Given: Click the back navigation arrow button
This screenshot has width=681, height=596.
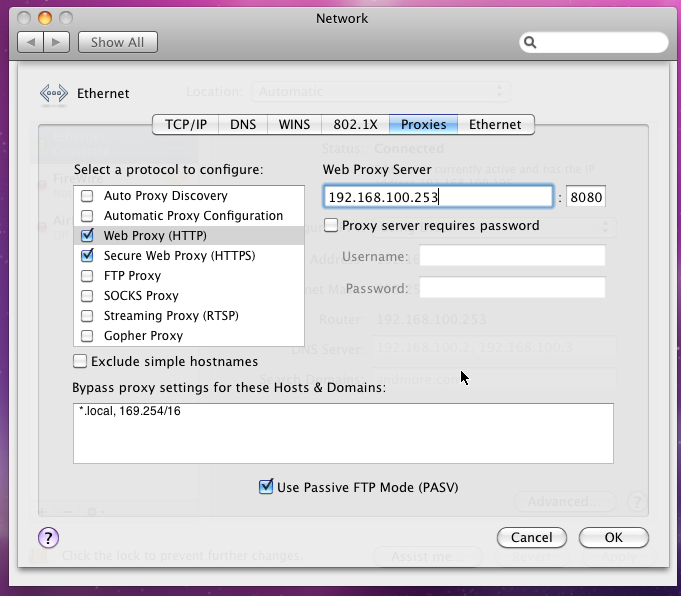Looking at the screenshot, I should (30, 42).
